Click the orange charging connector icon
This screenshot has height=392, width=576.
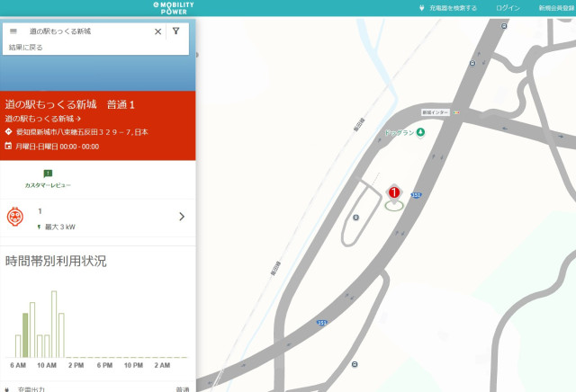coord(15,217)
